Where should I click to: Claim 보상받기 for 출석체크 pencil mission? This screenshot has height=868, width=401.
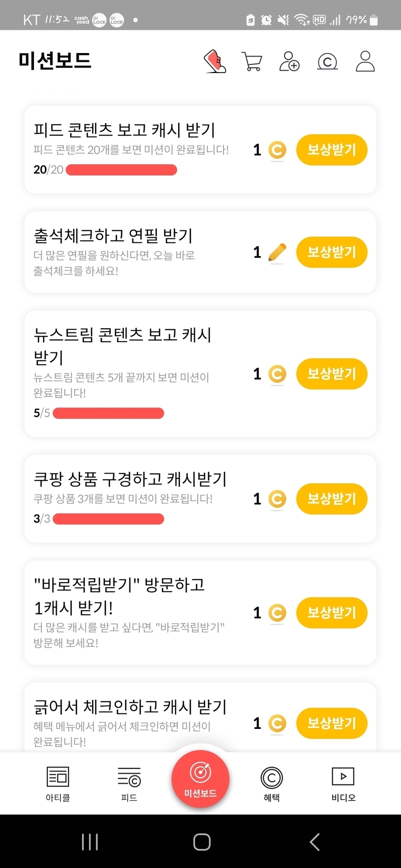pyautogui.click(x=331, y=252)
